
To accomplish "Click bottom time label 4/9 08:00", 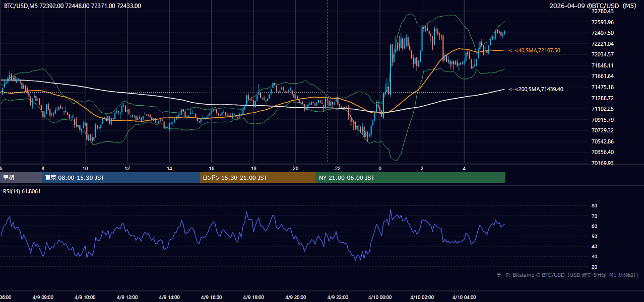I will tap(43, 297).
